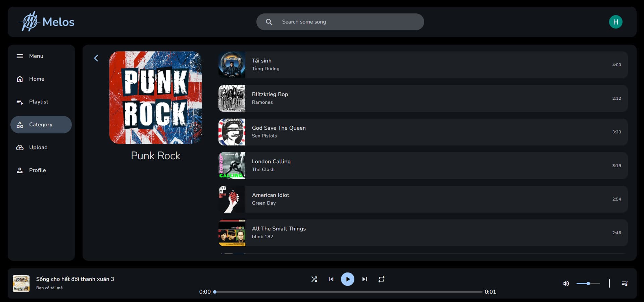Open the queue list icon
This screenshot has height=302, width=644.
click(625, 284)
